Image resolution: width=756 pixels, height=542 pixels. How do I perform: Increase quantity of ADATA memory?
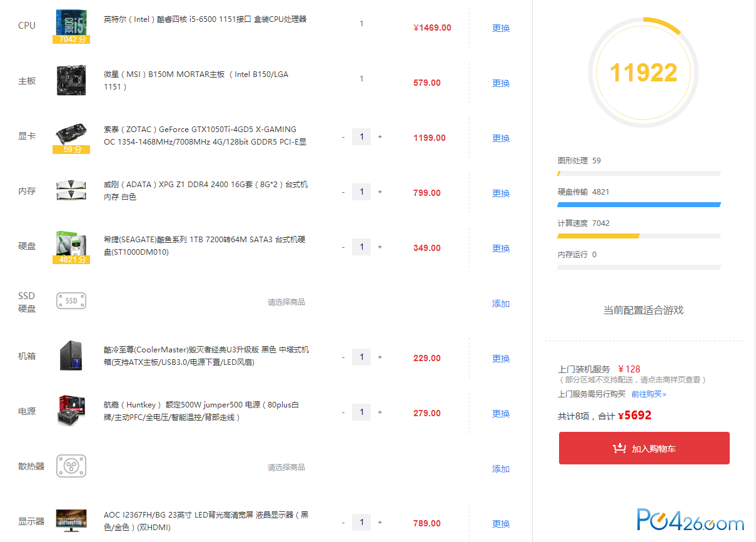pos(380,192)
